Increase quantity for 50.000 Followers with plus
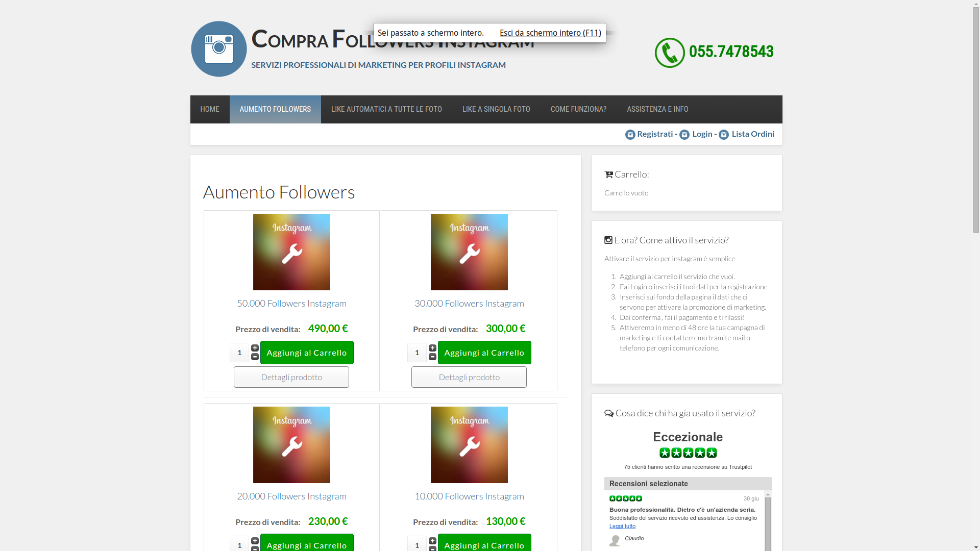The height and width of the screenshot is (551, 980). click(255, 348)
